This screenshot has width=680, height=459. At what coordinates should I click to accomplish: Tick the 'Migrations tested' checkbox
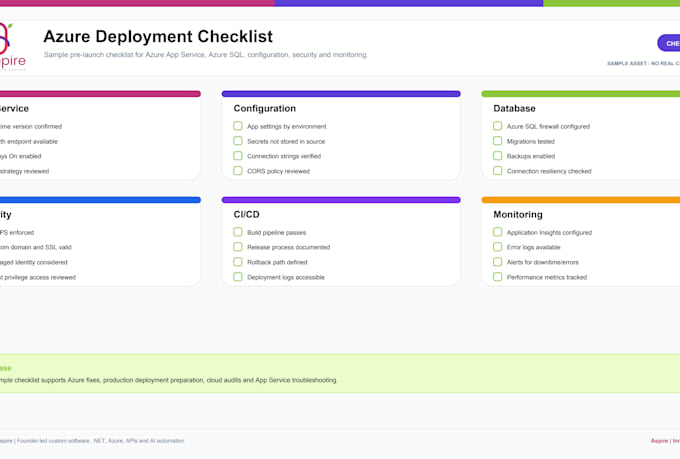coord(497,141)
